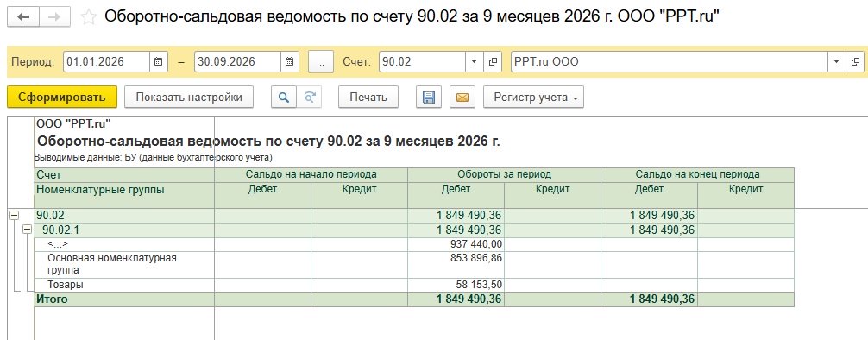Viewport: 868px width, 340px height.
Task: Click 90.02.1 closing debit 1 849 490,36
Action: pos(662,230)
